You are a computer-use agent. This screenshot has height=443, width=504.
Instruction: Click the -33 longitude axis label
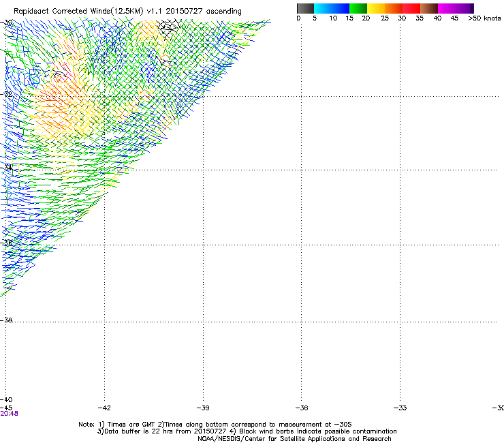(x=400, y=408)
